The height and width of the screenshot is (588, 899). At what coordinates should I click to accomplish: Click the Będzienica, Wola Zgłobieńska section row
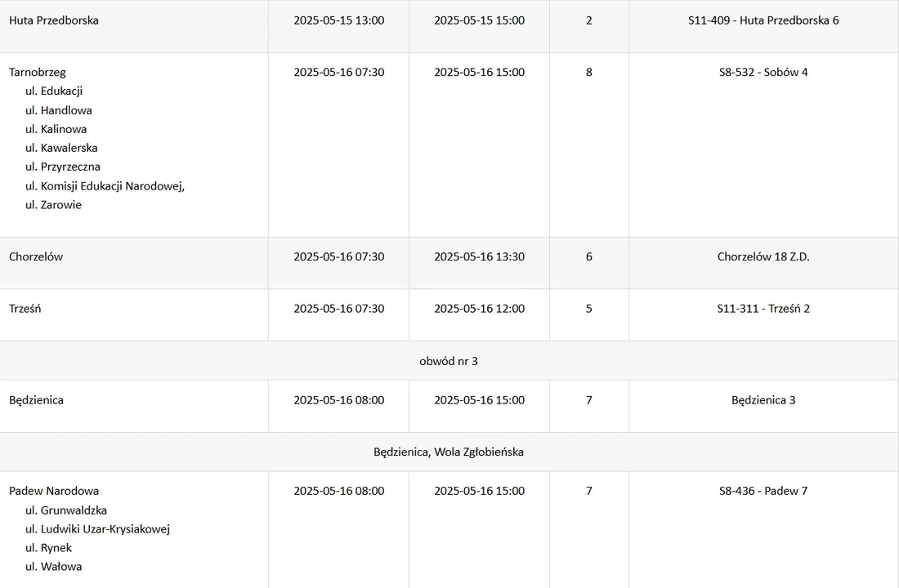(x=449, y=452)
